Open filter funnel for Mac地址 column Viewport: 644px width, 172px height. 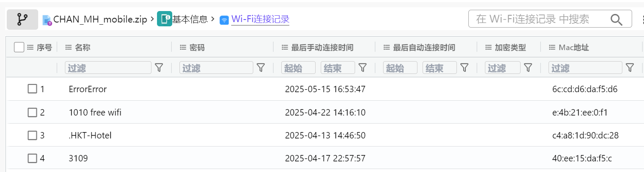coord(630,68)
